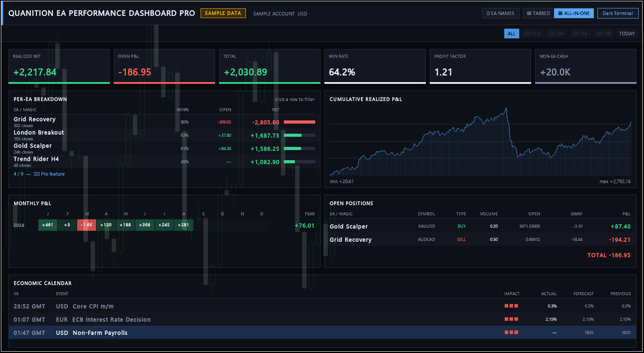Click the green net bar for Trend Rider H4
644x353 pixels.
click(290, 162)
